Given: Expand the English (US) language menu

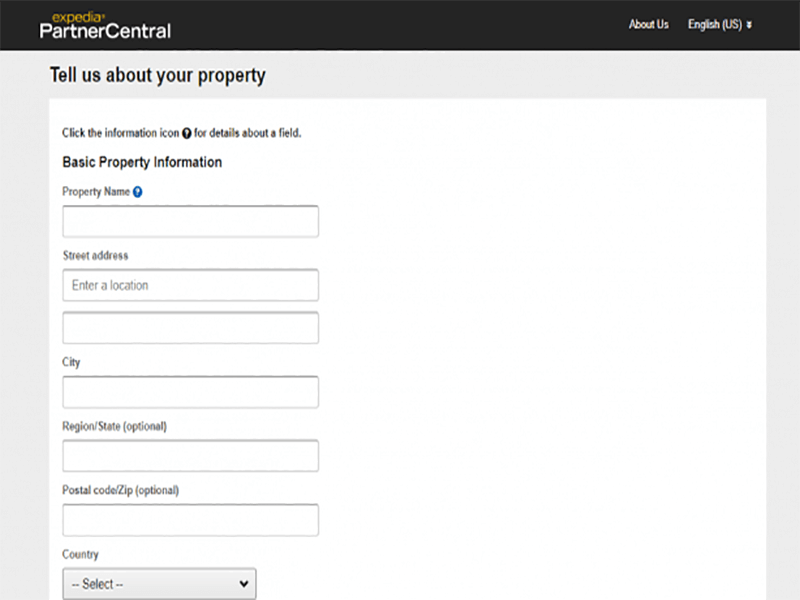Looking at the screenshot, I should 719,24.
